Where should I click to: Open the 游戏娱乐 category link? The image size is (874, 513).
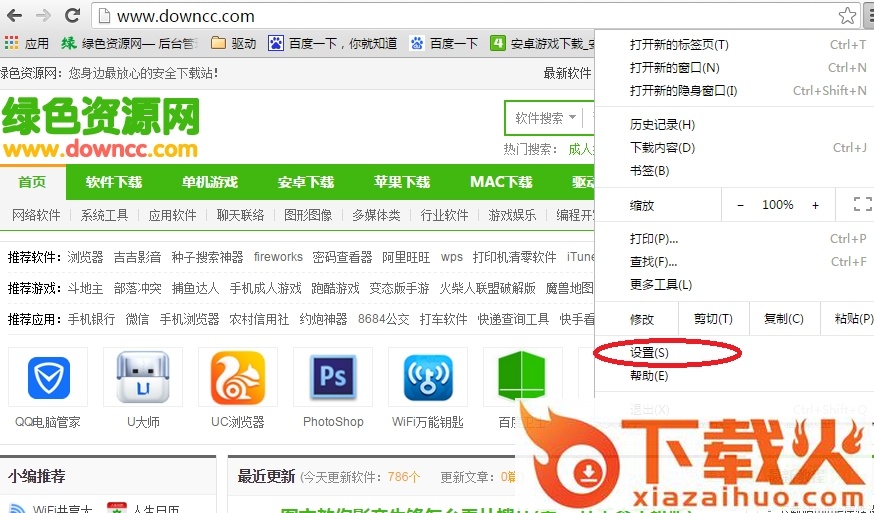512,215
